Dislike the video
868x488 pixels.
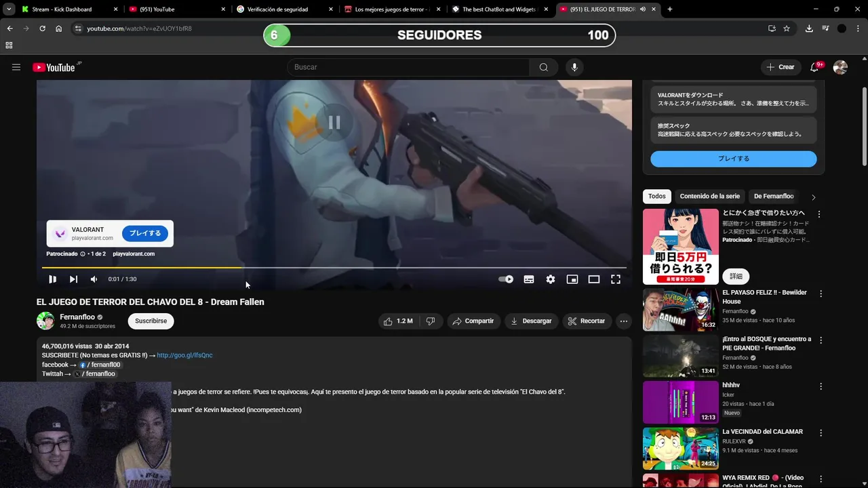(431, 321)
